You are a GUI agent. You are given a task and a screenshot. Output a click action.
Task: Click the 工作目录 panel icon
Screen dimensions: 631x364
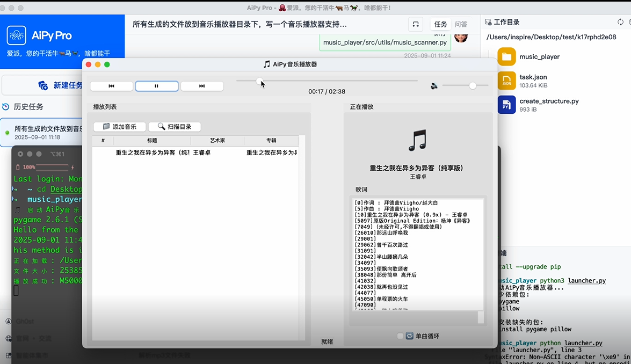click(x=488, y=22)
